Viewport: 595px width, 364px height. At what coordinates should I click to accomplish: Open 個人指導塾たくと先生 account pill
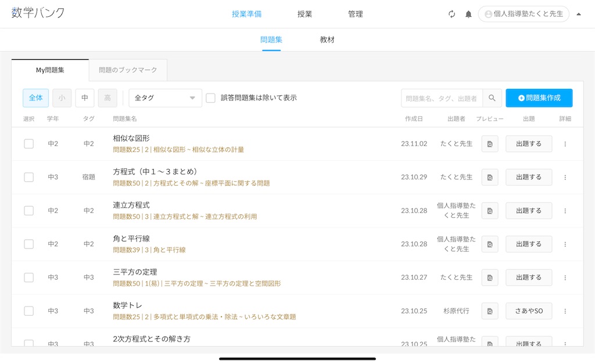(524, 14)
